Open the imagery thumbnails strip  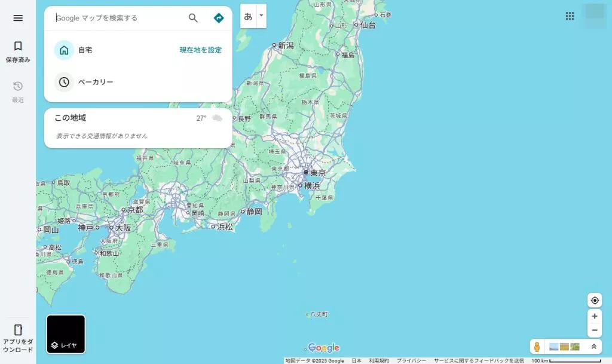point(564,347)
